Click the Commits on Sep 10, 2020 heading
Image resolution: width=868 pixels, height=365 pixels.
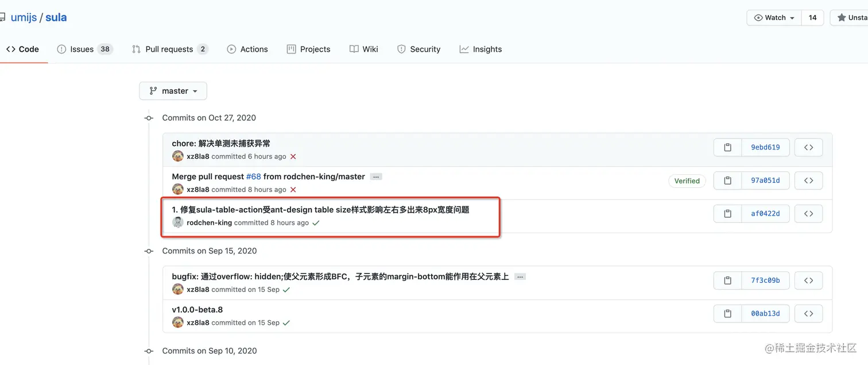[x=210, y=351]
